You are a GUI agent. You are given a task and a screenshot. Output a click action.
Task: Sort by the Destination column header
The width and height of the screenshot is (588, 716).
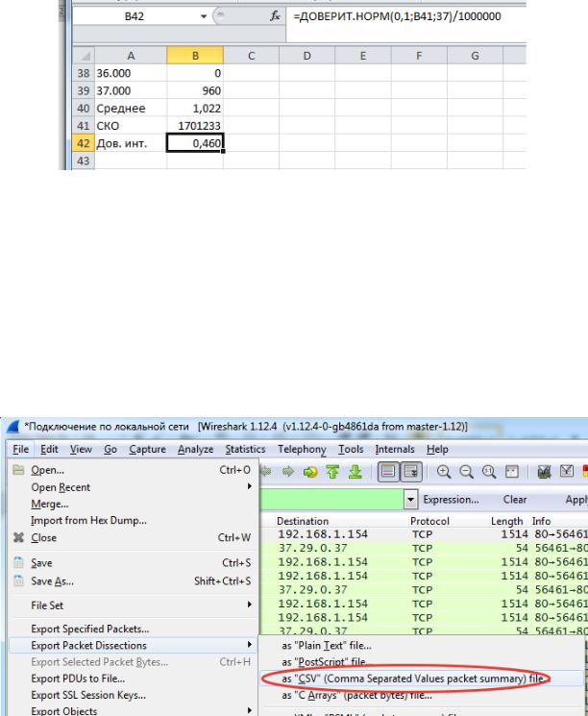point(303,521)
